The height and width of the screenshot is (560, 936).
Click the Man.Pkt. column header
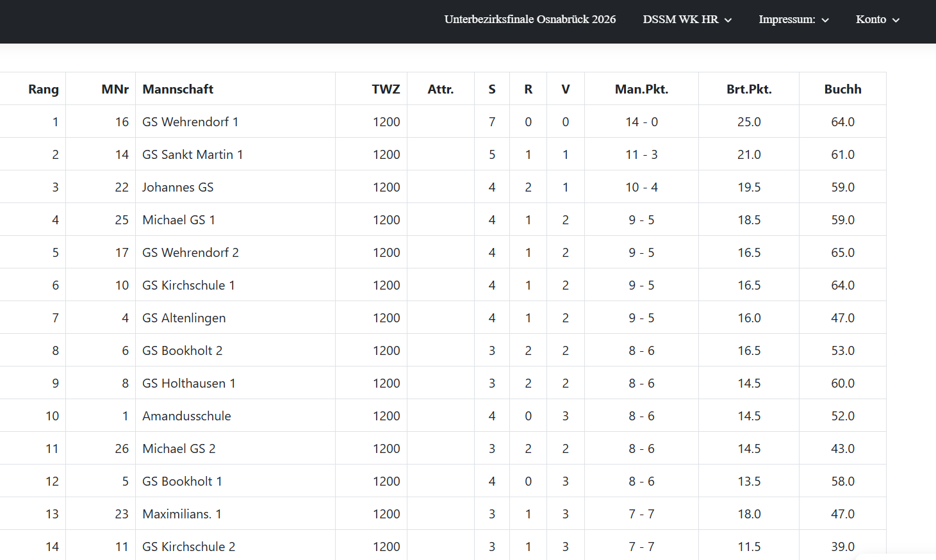pos(641,89)
